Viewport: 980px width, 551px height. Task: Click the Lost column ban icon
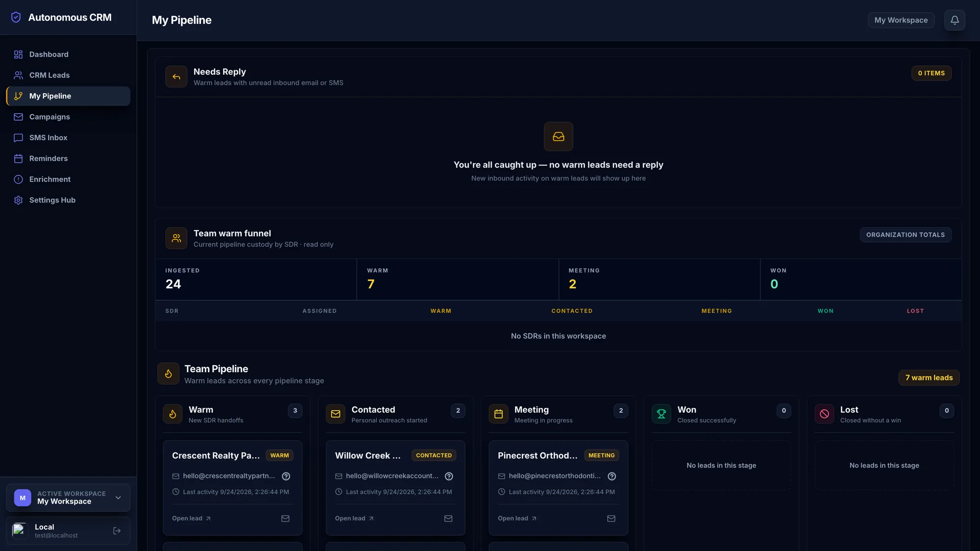coord(824,414)
